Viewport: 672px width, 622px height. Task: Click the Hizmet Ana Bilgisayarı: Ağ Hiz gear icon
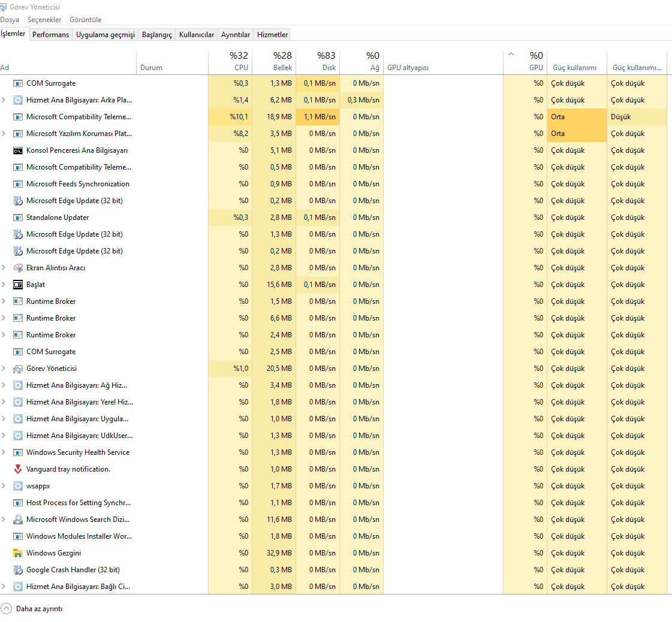coord(17,385)
